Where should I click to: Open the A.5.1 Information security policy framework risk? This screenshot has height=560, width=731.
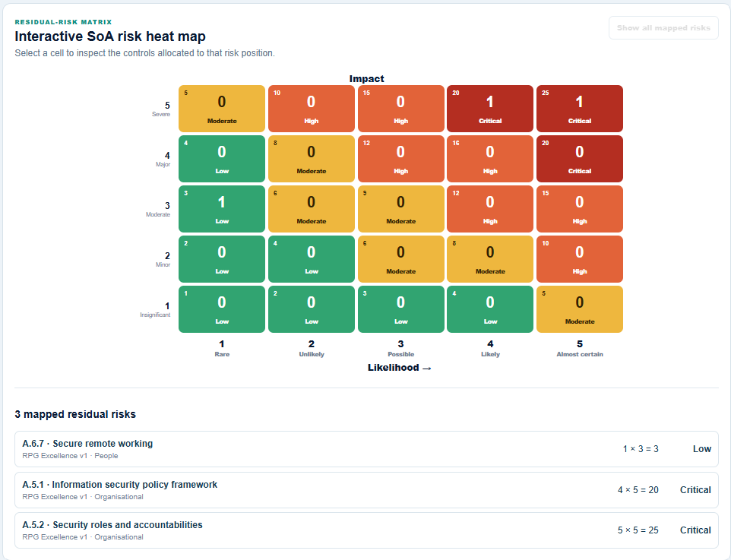pos(366,490)
